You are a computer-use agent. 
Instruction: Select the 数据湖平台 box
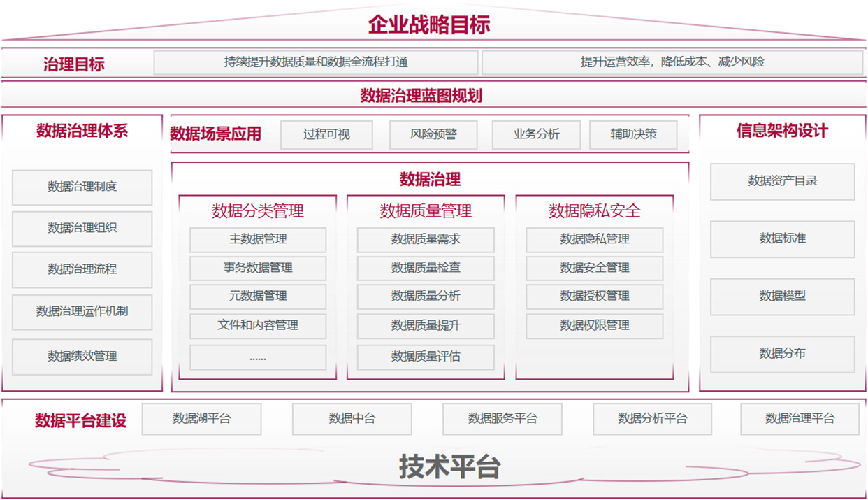pos(201,419)
